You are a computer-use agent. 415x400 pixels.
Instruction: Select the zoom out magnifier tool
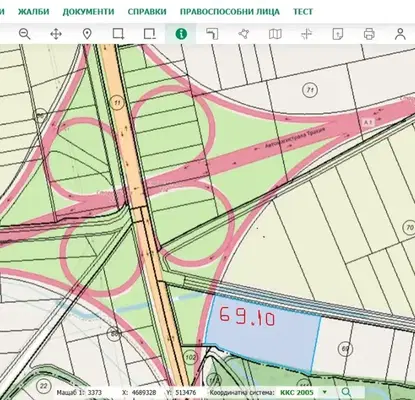pyautogui.click(x=25, y=34)
